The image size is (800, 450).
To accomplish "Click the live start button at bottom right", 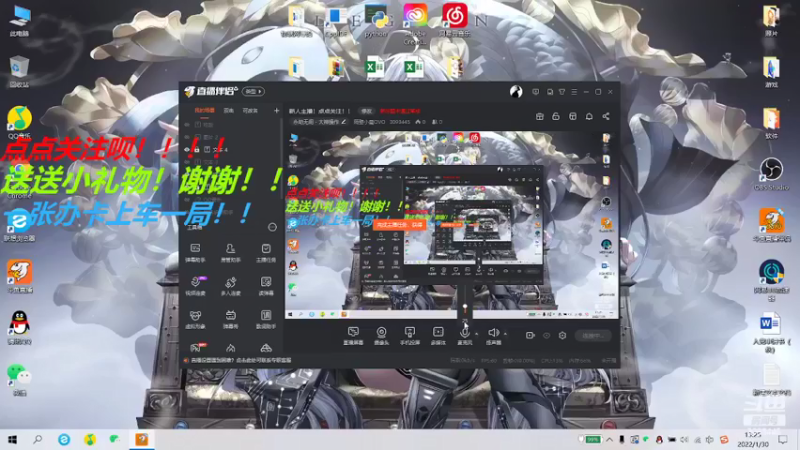I will click(593, 335).
